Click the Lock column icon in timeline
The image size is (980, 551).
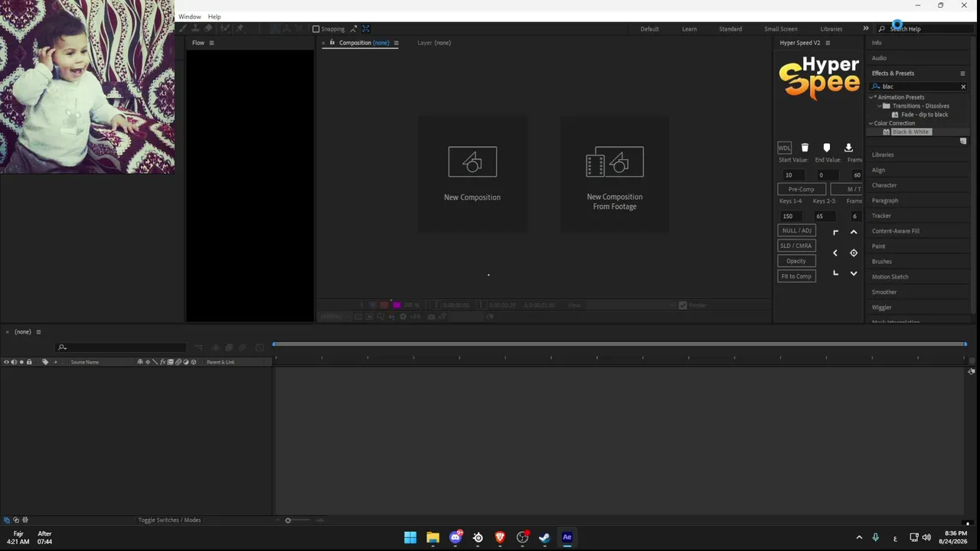tap(29, 362)
